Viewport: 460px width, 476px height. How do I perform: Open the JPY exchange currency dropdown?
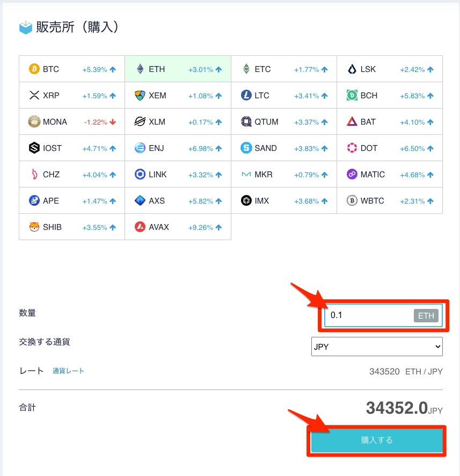click(x=377, y=347)
